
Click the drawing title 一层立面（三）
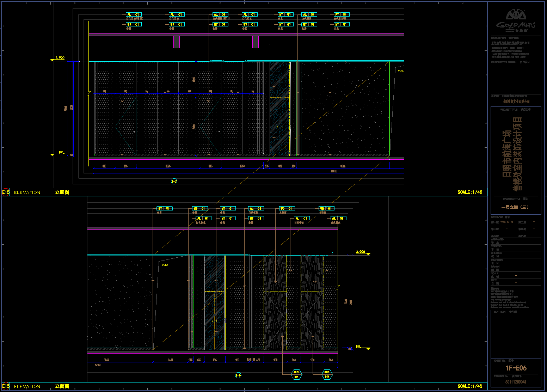click(515, 207)
